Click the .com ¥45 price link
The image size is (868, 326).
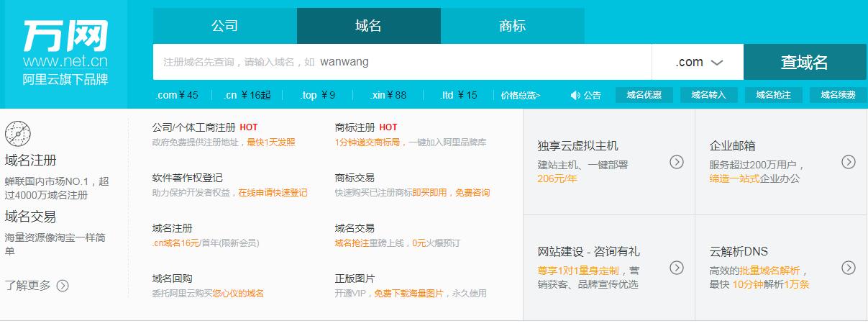point(177,95)
